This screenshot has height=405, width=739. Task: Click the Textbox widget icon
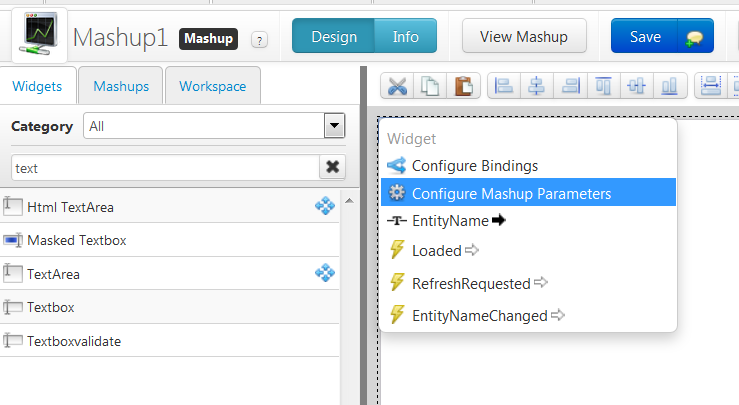point(13,307)
